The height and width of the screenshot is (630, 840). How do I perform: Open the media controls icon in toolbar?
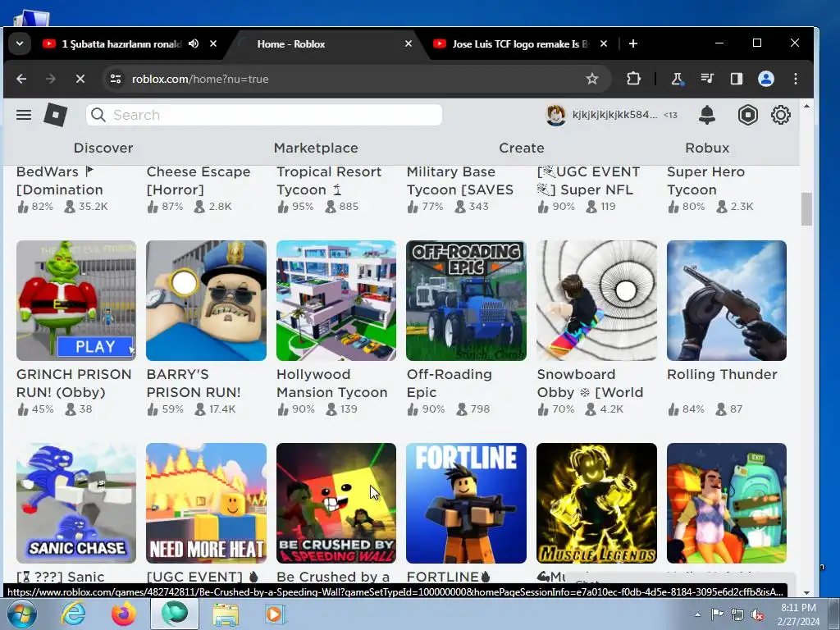tap(707, 79)
